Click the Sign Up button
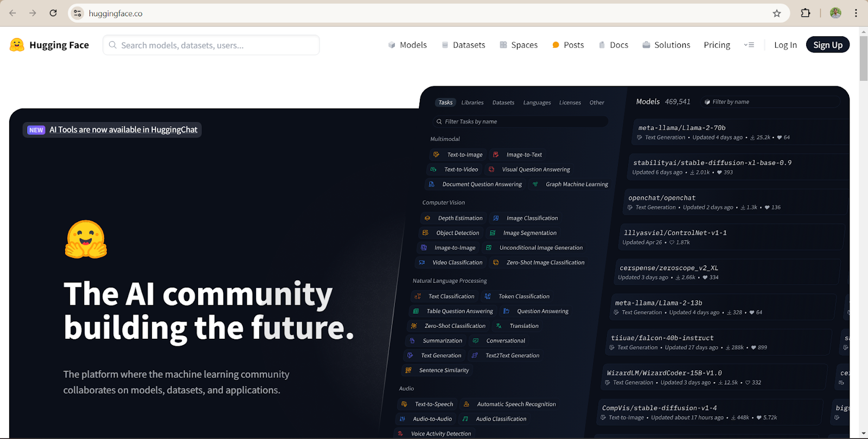868x439 pixels. [x=828, y=45]
